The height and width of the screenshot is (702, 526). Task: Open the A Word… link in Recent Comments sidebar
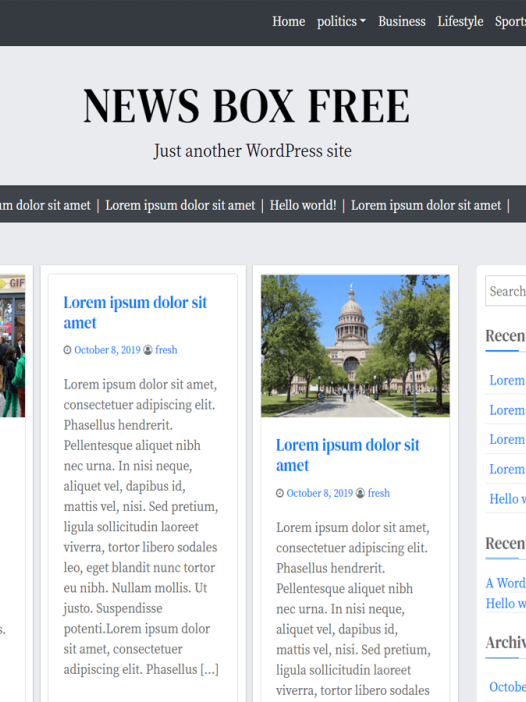pyautogui.click(x=506, y=583)
